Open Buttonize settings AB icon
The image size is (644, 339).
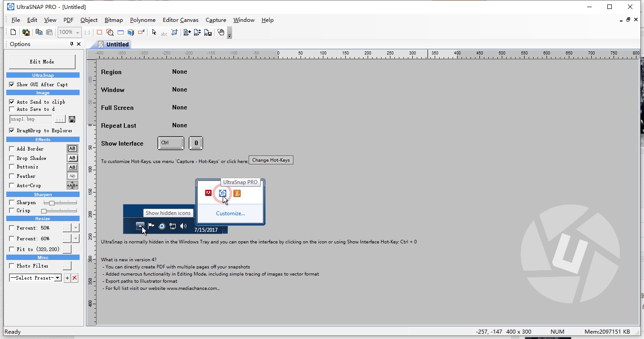coord(72,167)
